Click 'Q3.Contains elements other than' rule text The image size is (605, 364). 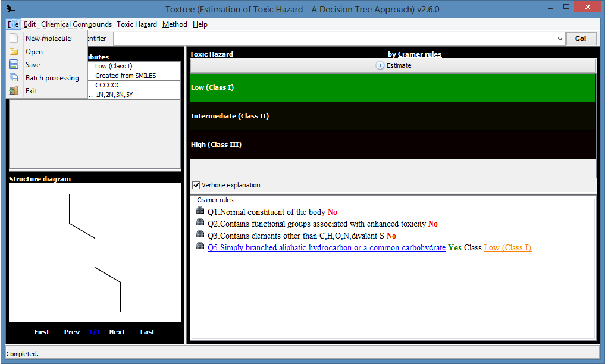coord(296,236)
